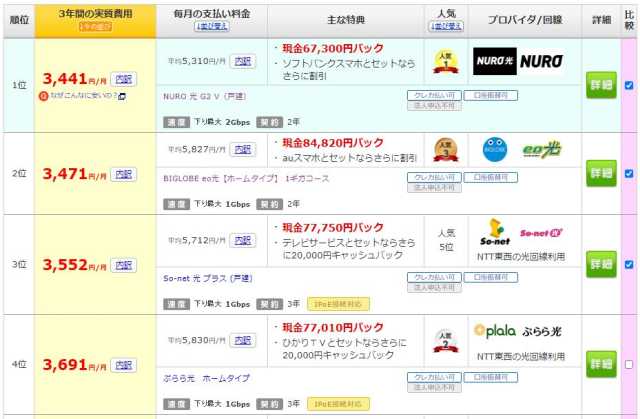Click external link icon beside なぜこんなに安いの

122,97
